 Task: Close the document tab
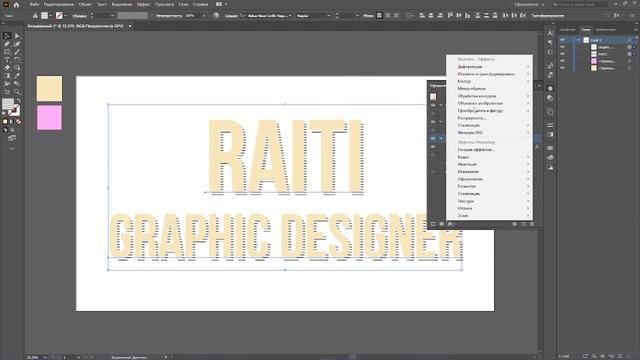[130, 26]
